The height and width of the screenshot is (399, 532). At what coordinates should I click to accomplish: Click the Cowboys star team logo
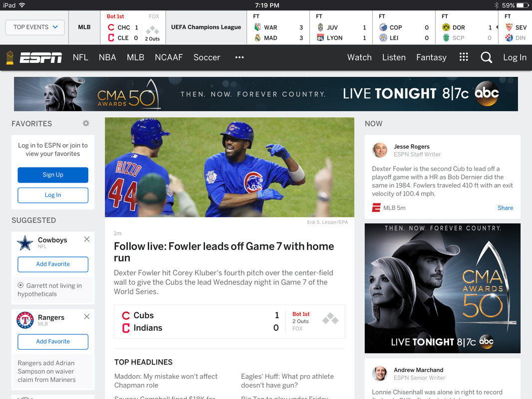25,243
